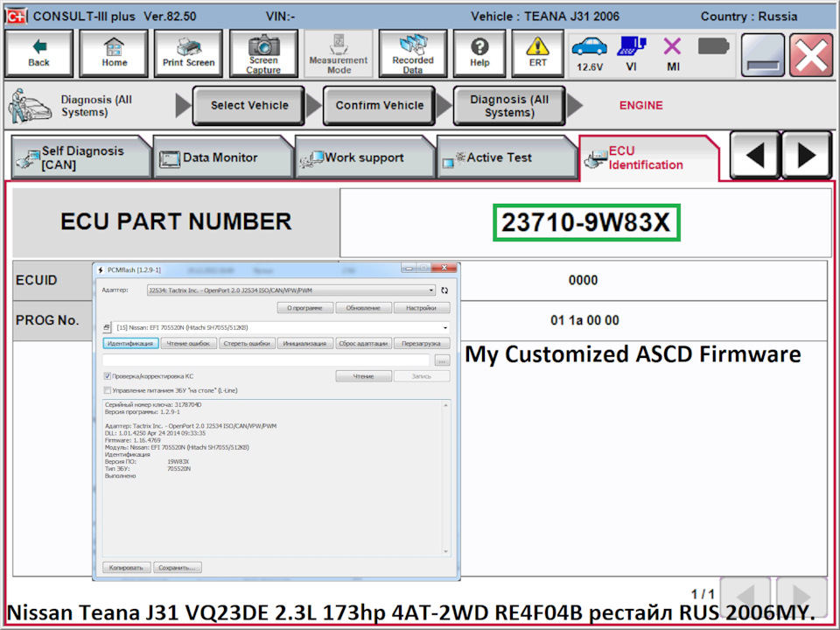The height and width of the screenshot is (630, 840).
Task: Click part number 23710-9W83X
Action: pyautogui.click(x=586, y=222)
